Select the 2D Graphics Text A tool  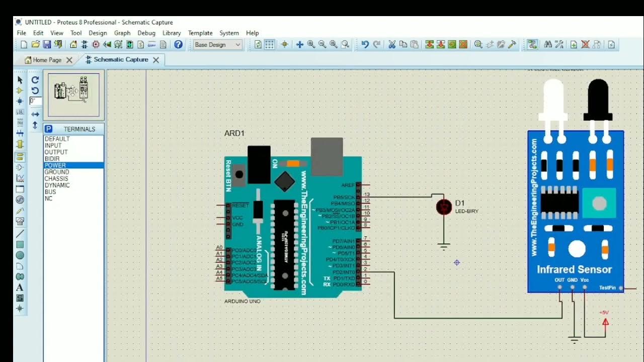[x=20, y=288]
